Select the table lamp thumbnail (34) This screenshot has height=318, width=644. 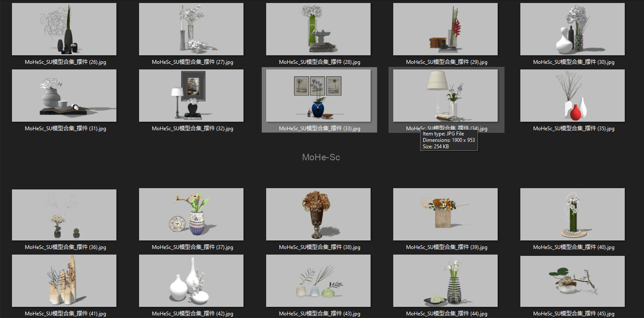[x=445, y=96]
